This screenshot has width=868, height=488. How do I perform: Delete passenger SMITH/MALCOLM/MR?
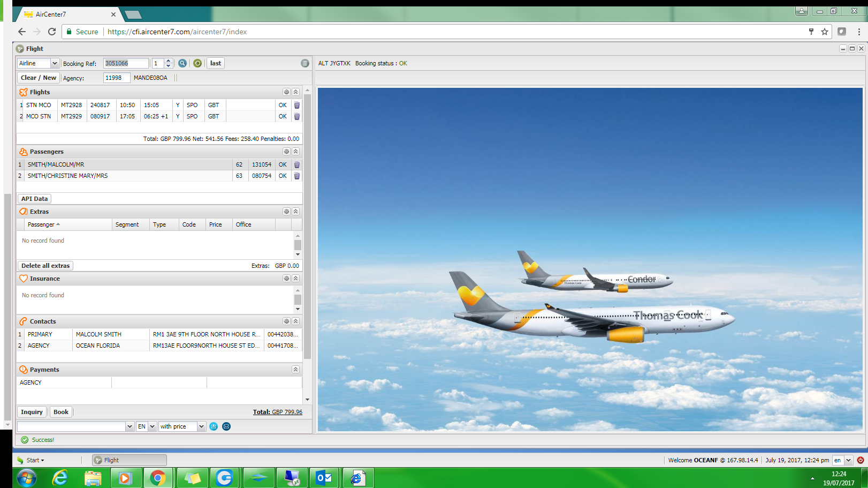click(x=297, y=164)
